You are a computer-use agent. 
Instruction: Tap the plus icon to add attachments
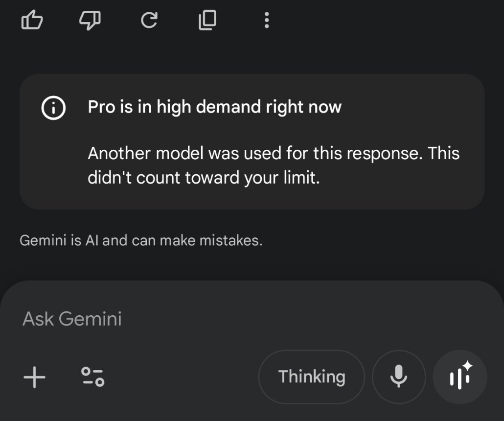(34, 377)
